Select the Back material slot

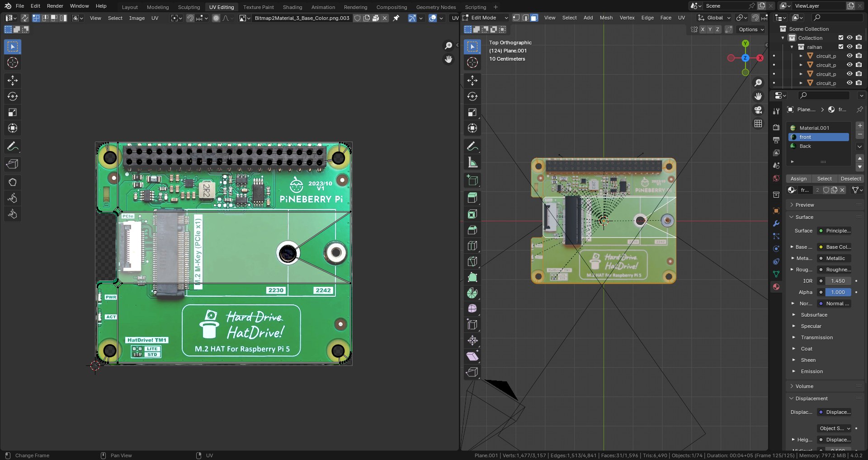tap(819, 146)
